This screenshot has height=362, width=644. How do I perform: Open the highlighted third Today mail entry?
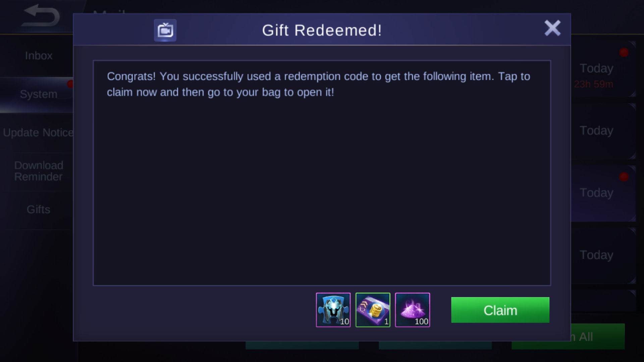(603, 193)
